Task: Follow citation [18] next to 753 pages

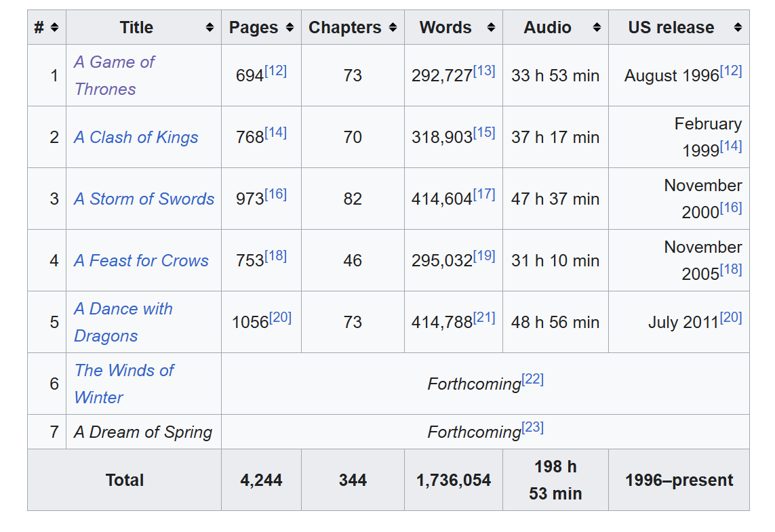Action: [276, 256]
